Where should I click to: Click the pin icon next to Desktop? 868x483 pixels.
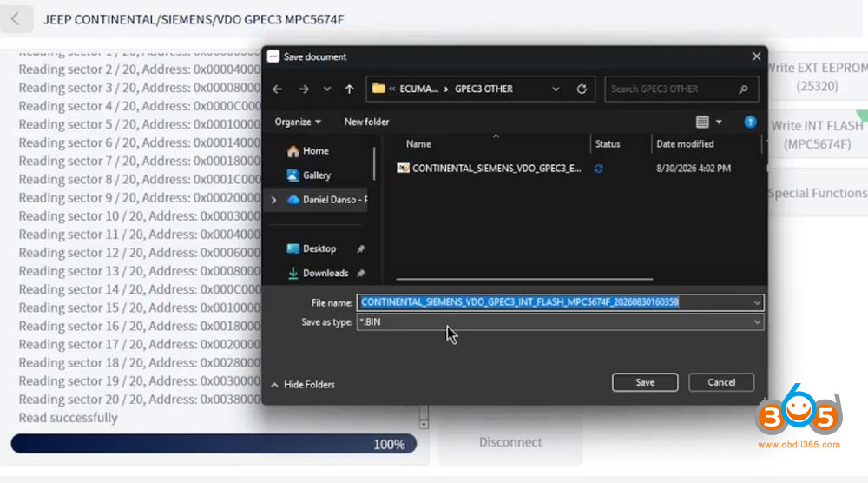tap(361, 249)
